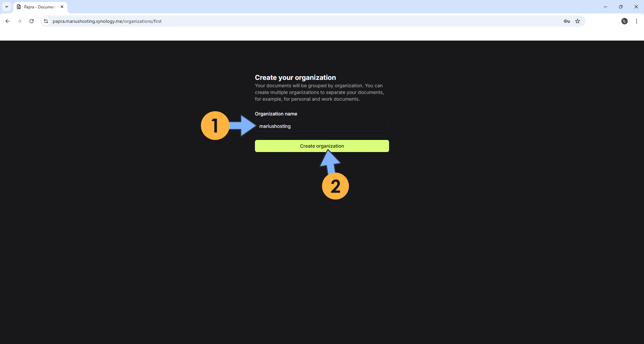The image size is (644, 344).
Task: Click the browser forward arrow
Action: (x=19, y=21)
